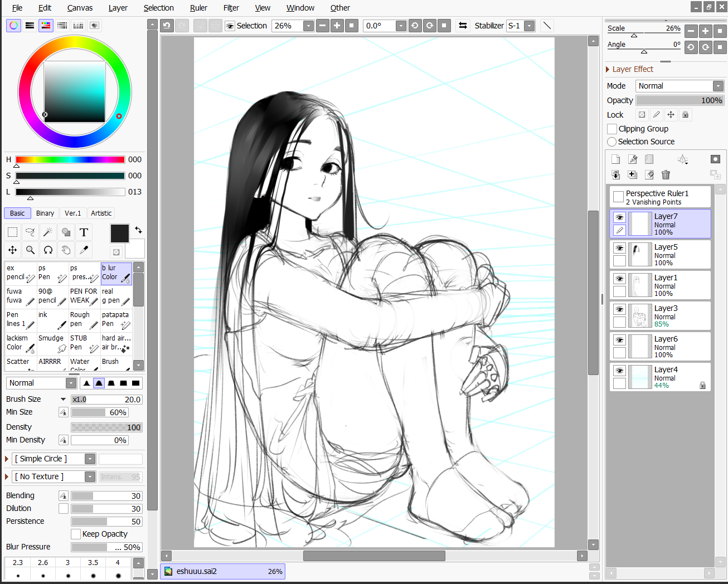Rotate canvas counterclockwise in toolbar
Image resolution: width=728 pixels, height=584 pixels.
(x=415, y=26)
